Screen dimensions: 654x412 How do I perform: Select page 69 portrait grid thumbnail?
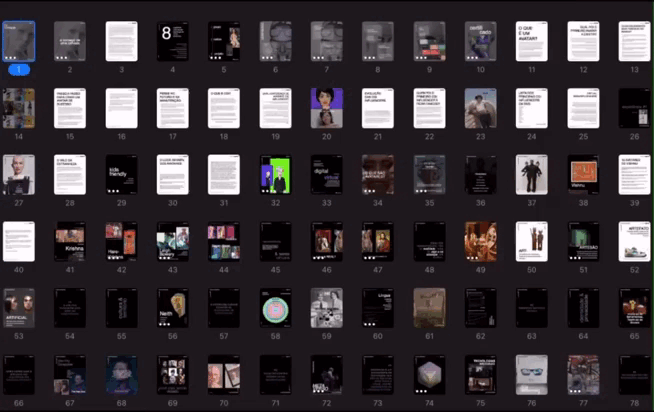(x=173, y=375)
